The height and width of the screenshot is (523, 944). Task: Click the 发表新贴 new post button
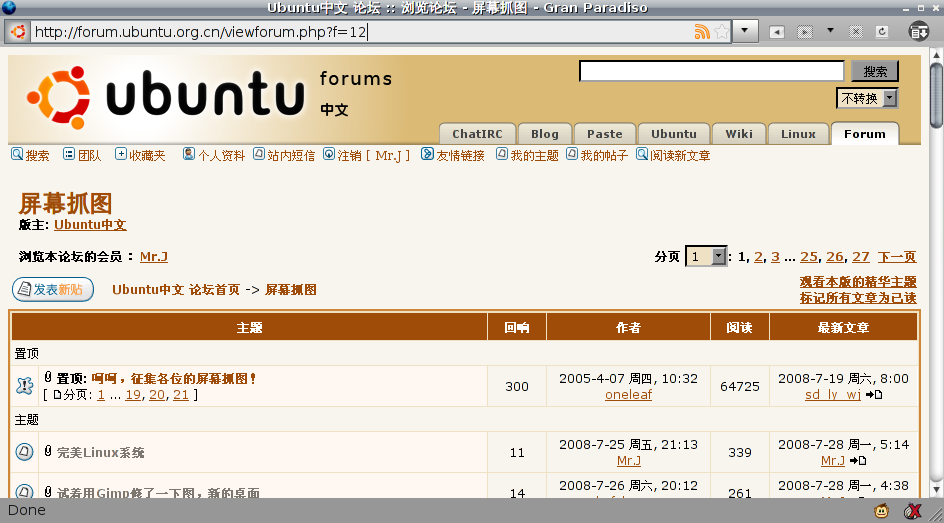pyautogui.click(x=53, y=289)
